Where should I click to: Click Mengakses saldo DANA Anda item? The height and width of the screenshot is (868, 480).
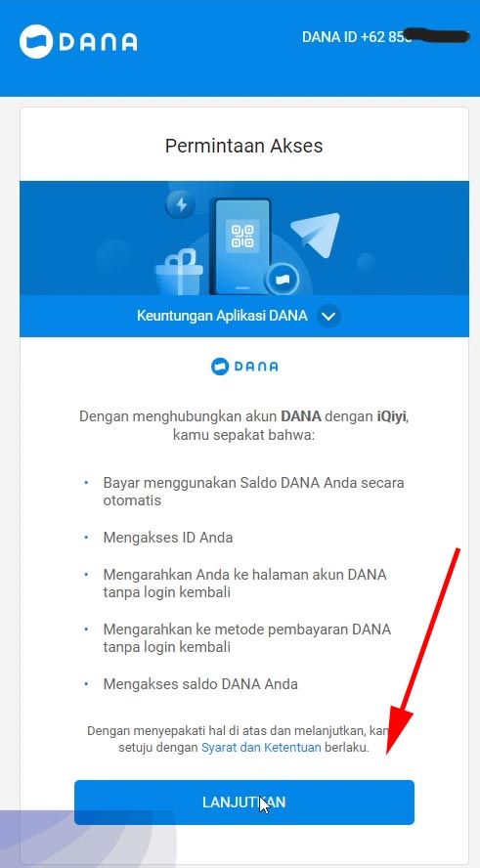click(200, 683)
